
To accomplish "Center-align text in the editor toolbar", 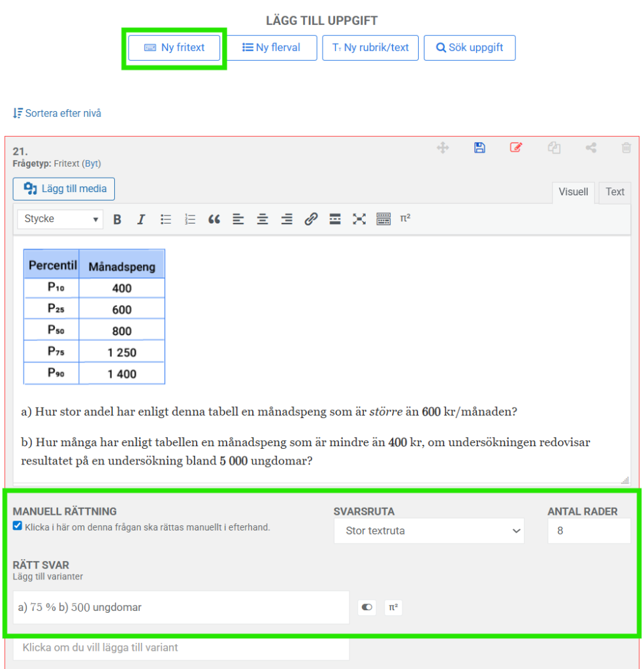I will (262, 220).
